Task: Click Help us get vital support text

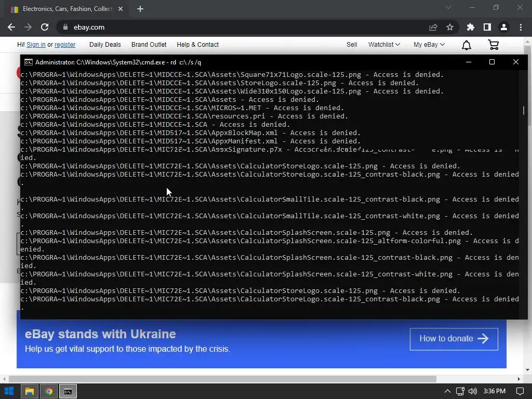Action: pyautogui.click(x=128, y=349)
